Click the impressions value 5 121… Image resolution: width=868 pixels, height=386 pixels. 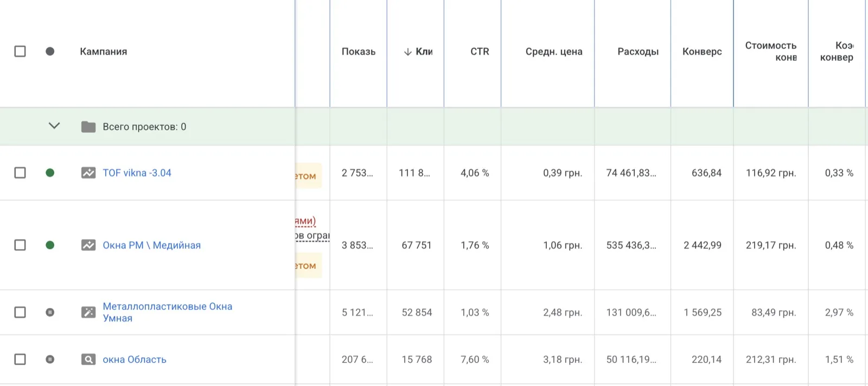[357, 312]
